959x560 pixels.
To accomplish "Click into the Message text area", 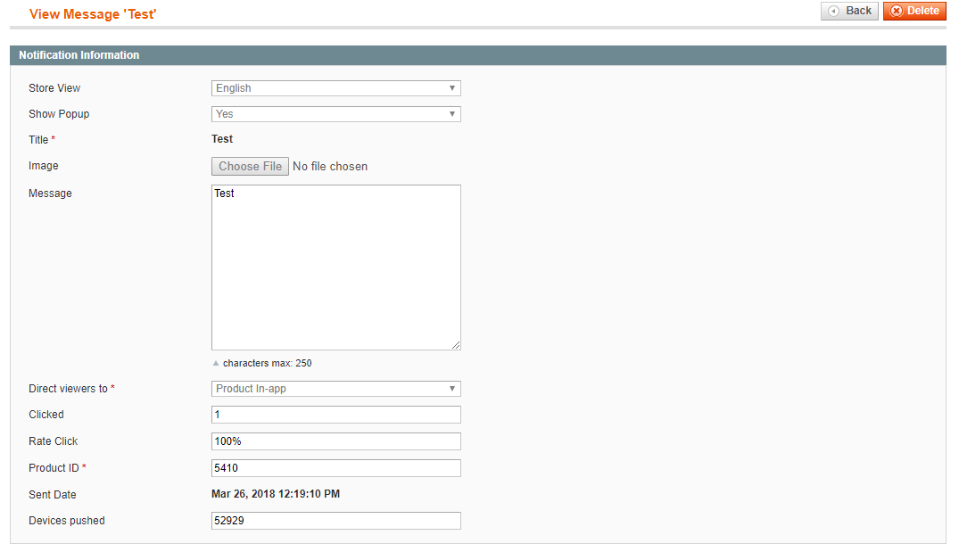I will tap(335, 268).
